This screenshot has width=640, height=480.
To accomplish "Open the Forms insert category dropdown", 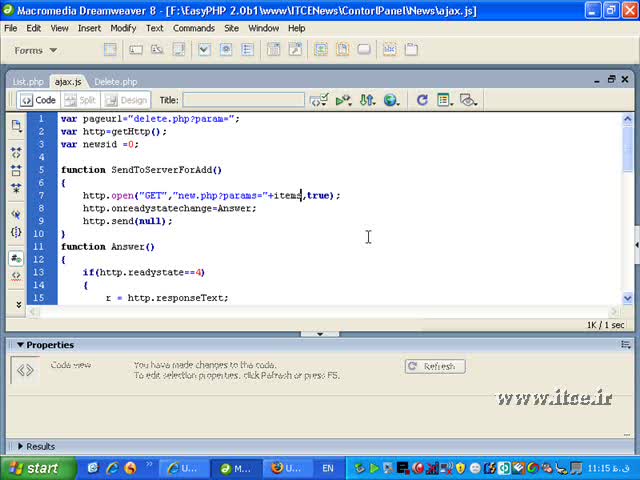I will tap(36, 50).
